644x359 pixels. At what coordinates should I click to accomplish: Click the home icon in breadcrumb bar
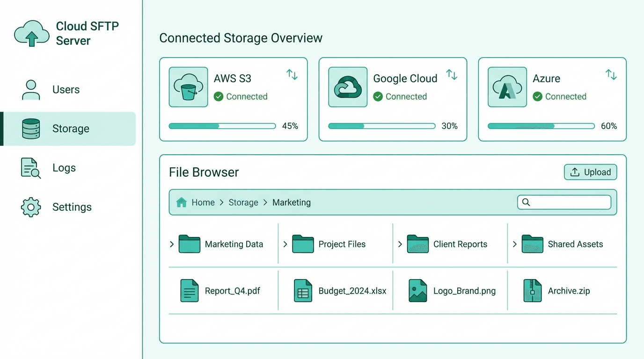182,202
